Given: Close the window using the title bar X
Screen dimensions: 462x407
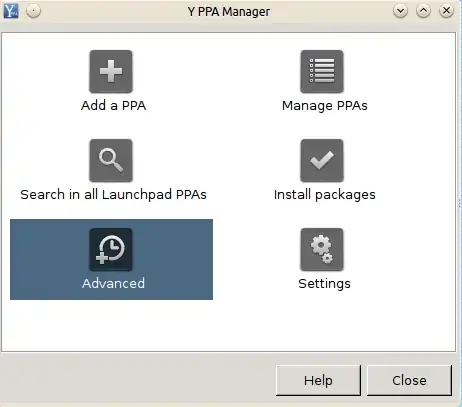Looking at the screenshot, I should coord(446,11).
